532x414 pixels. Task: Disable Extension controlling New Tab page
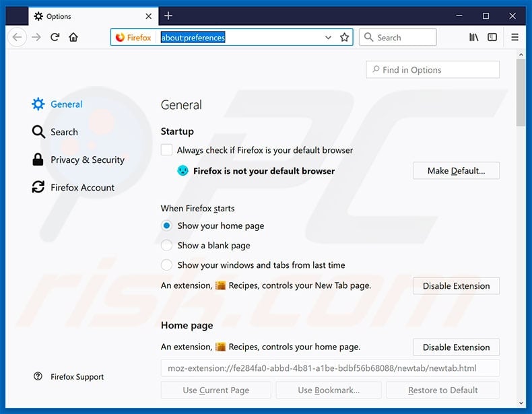[456, 286]
